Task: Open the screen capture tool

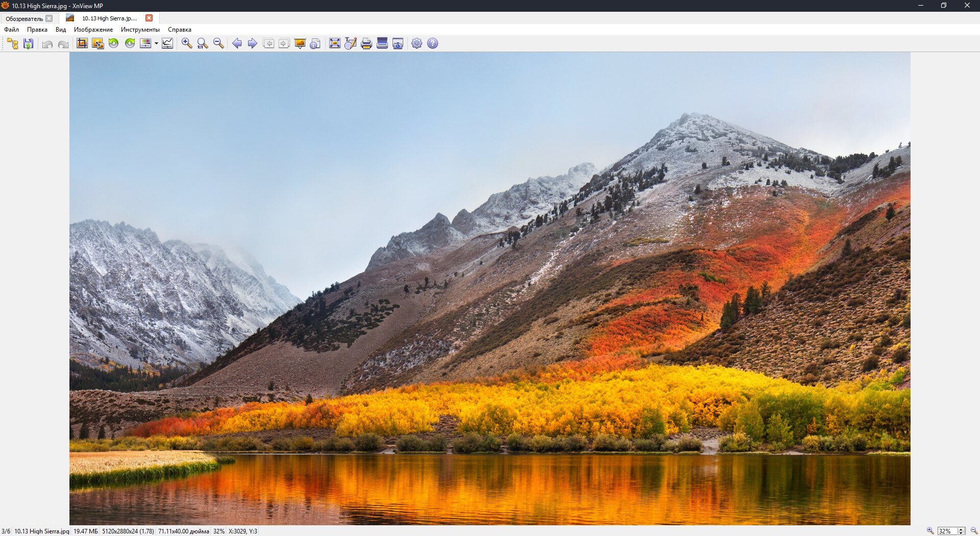Action: [x=398, y=43]
